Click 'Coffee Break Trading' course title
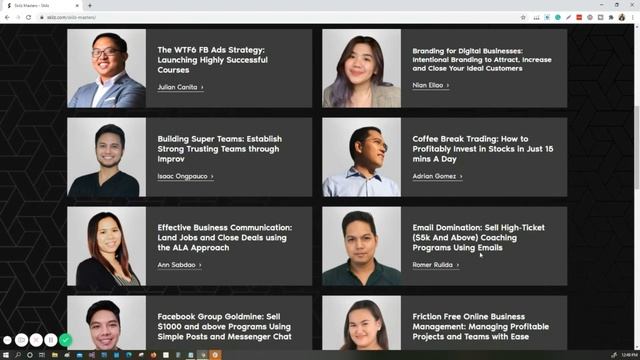This screenshot has height=360, width=640. [x=483, y=149]
